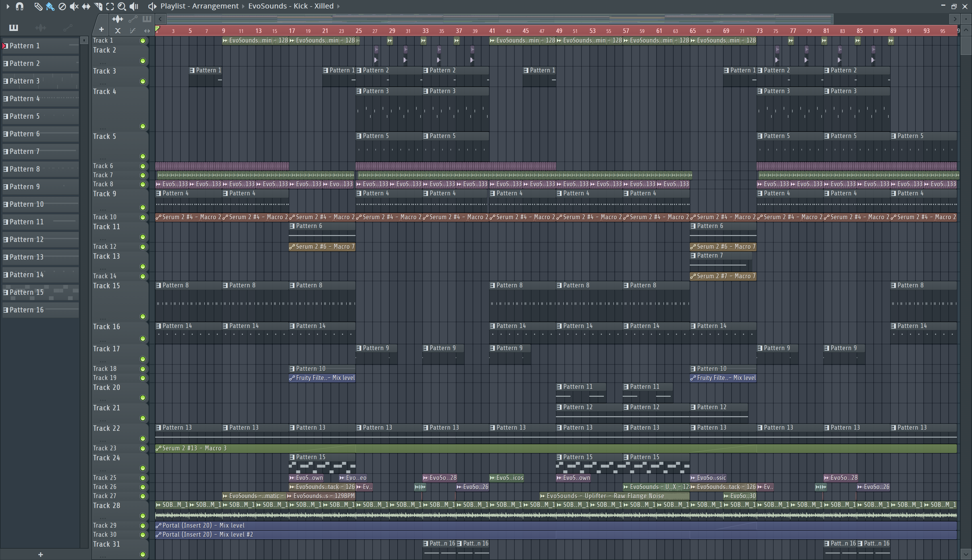
Task: Select Pattern 16 in picker list
Action: (40, 310)
